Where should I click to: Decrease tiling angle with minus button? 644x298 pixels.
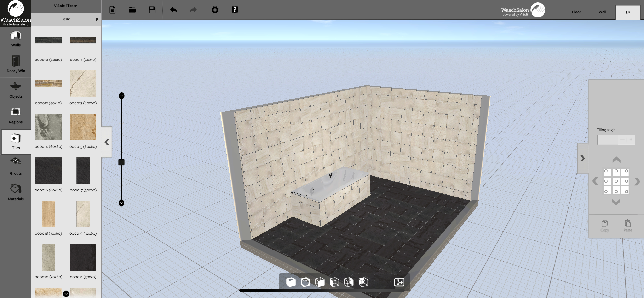click(622, 139)
